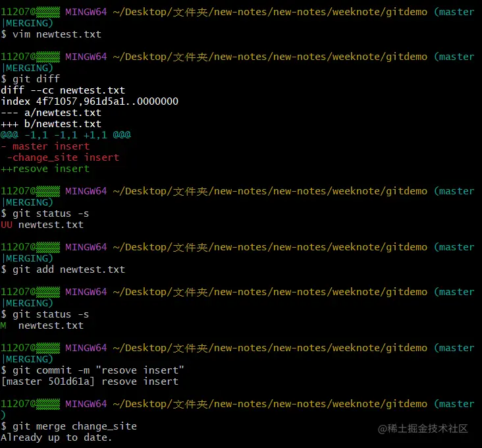Click the 'UU newtest.txt' status line
Image resolution: width=482 pixels, height=448 pixels.
click(42, 225)
